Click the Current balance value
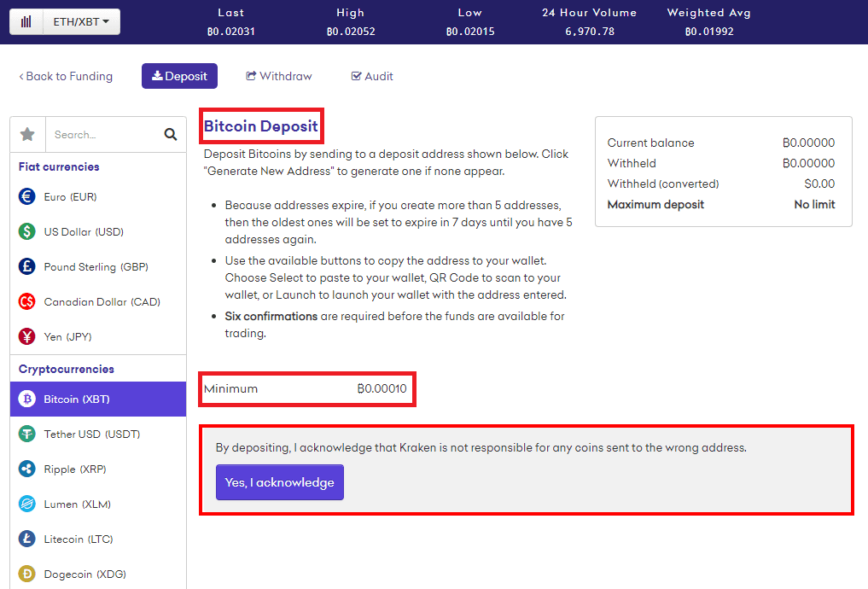Viewport: 868px width, 589px height. coord(809,143)
